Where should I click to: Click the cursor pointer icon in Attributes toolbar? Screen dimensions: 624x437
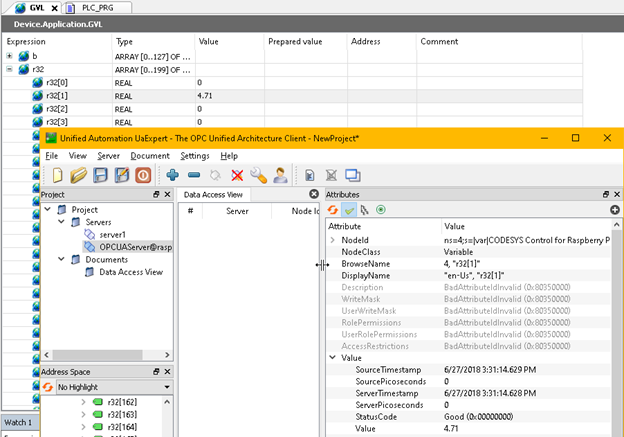tap(364, 210)
